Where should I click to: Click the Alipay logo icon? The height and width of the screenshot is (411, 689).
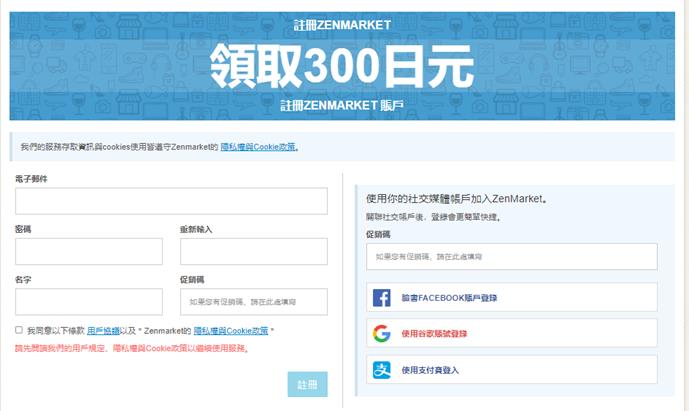(381, 370)
